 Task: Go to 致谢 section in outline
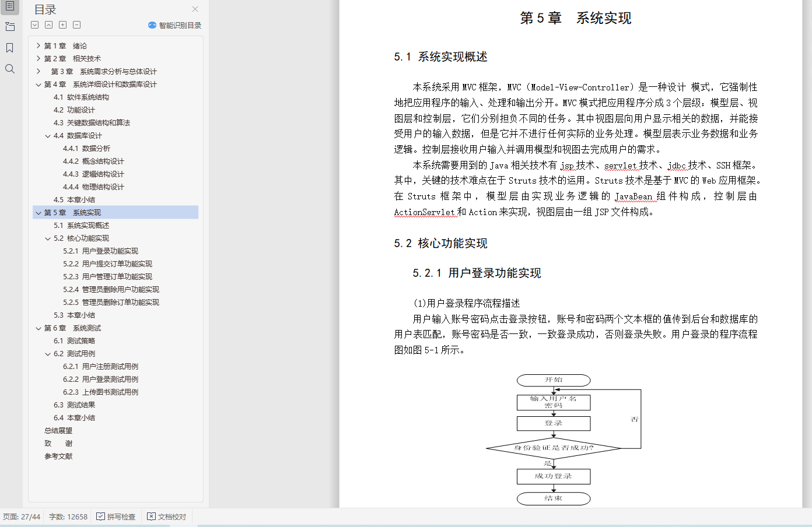point(58,443)
